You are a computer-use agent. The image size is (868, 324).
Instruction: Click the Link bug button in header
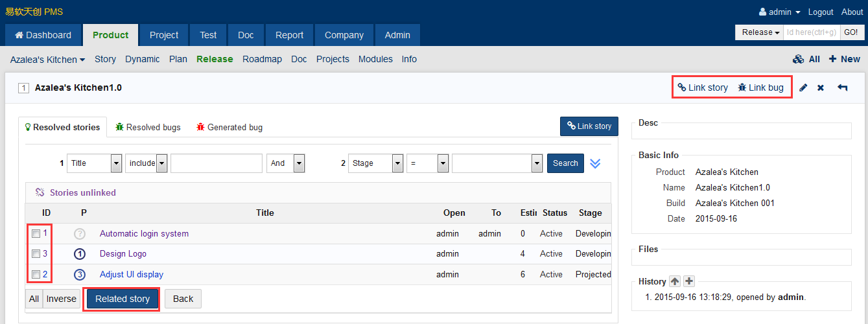[760, 87]
